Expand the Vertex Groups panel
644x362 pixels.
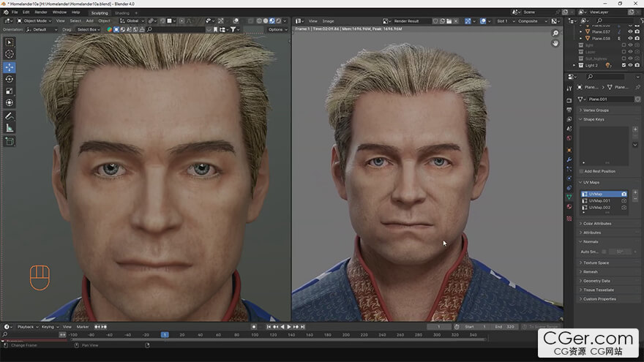pyautogui.click(x=596, y=110)
